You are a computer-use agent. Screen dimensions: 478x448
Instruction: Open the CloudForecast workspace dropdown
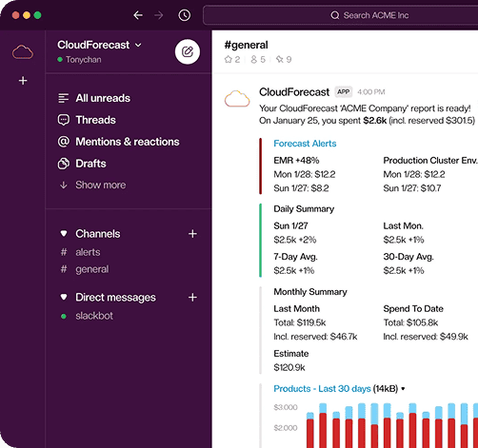coord(99,45)
